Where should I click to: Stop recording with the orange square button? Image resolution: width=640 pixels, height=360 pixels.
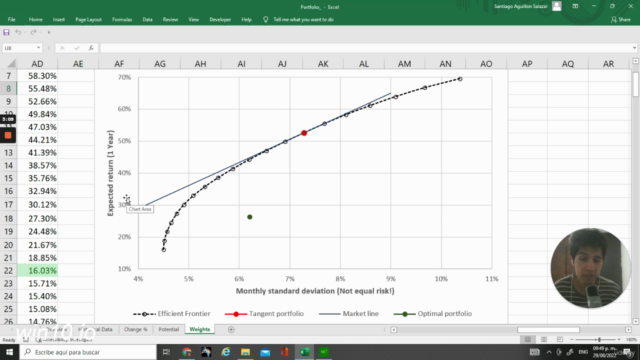click(8, 136)
